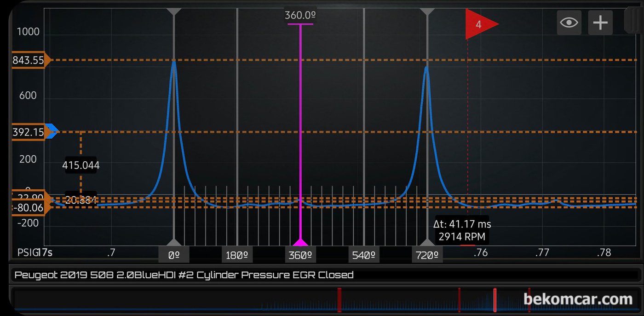Click the first red marker in overview strip

coord(339,299)
